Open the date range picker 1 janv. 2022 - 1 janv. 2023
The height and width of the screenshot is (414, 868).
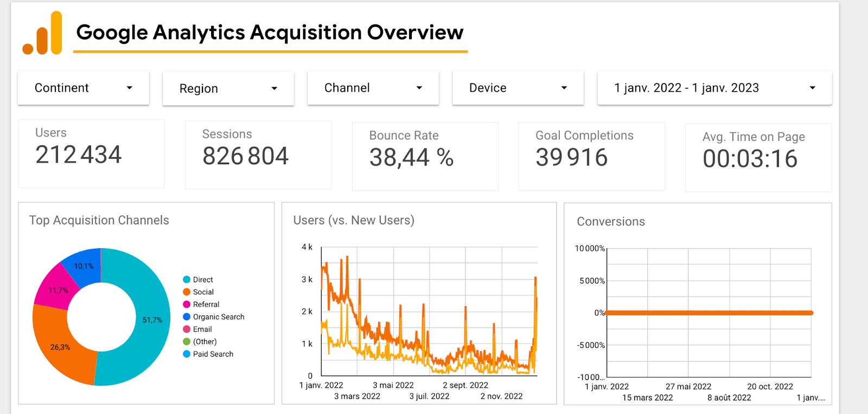click(x=714, y=88)
